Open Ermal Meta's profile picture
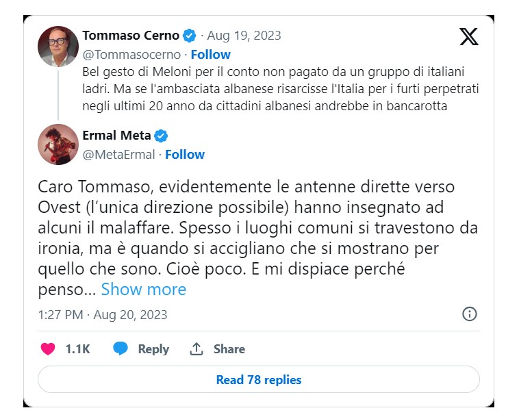The width and height of the screenshot is (532, 419). click(x=58, y=144)
